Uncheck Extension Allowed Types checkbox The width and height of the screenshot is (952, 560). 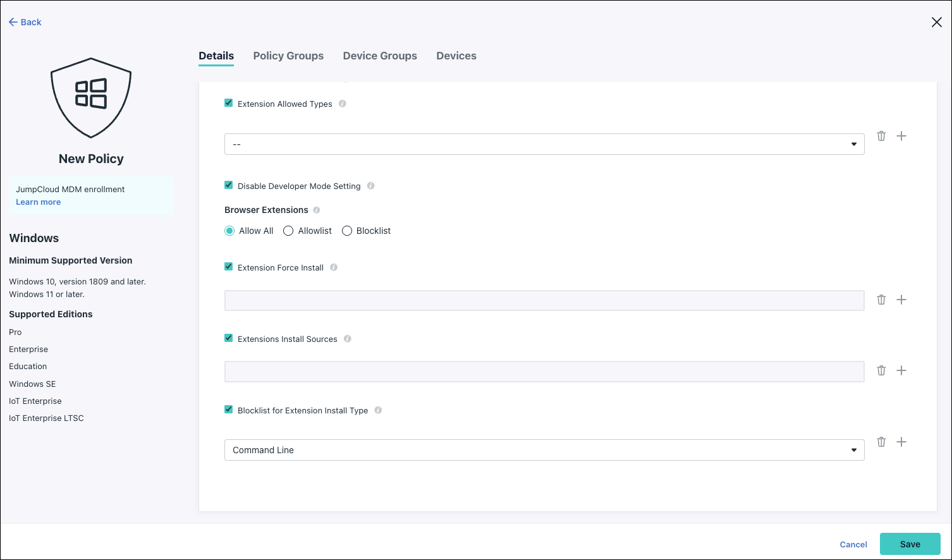pyautogui.click(x=229, y=103)
